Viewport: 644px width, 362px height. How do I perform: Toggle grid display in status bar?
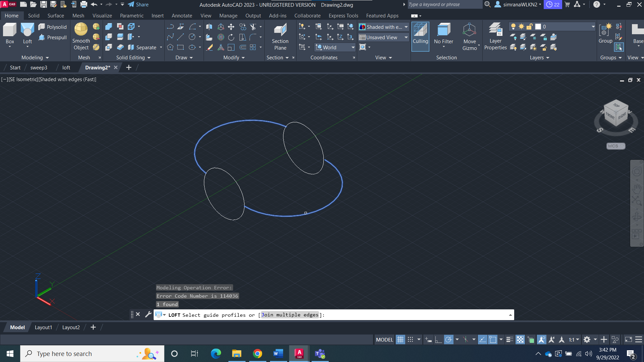[400, 339]
